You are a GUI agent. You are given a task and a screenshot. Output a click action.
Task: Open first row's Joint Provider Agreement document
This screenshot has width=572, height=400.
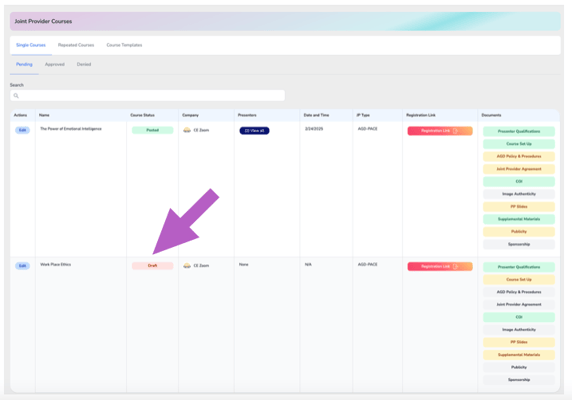coord(519,169)
